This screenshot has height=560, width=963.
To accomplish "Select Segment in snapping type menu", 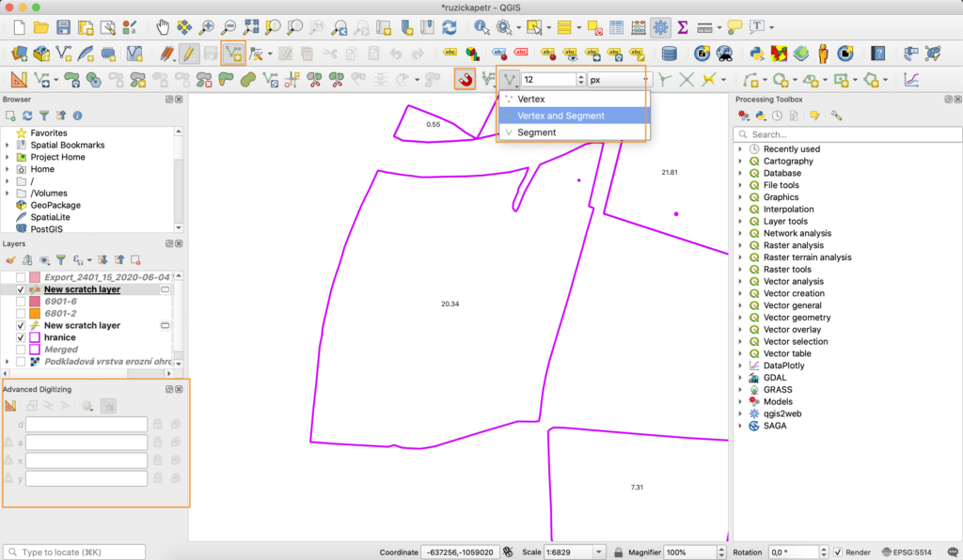I will (x=536, y=132).
